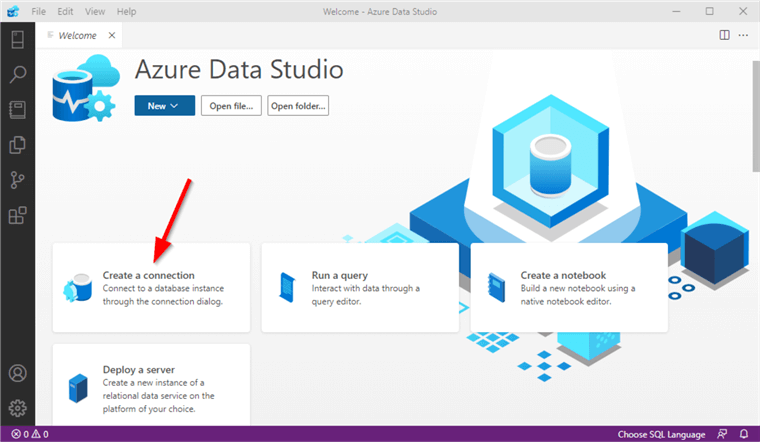The width and height of the screenshot is (760, 442).
Task: Maximize the Azure Data Studio window
Action: point(710,11)
